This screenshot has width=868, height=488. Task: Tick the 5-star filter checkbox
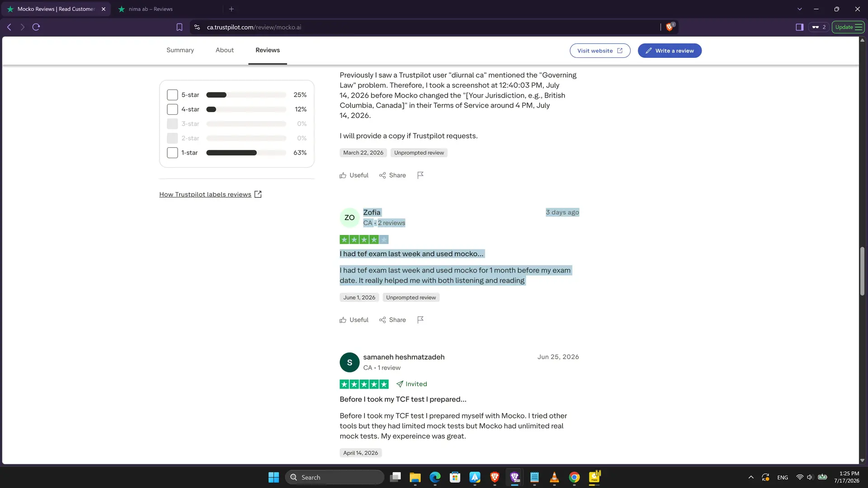tap(172, 95)
